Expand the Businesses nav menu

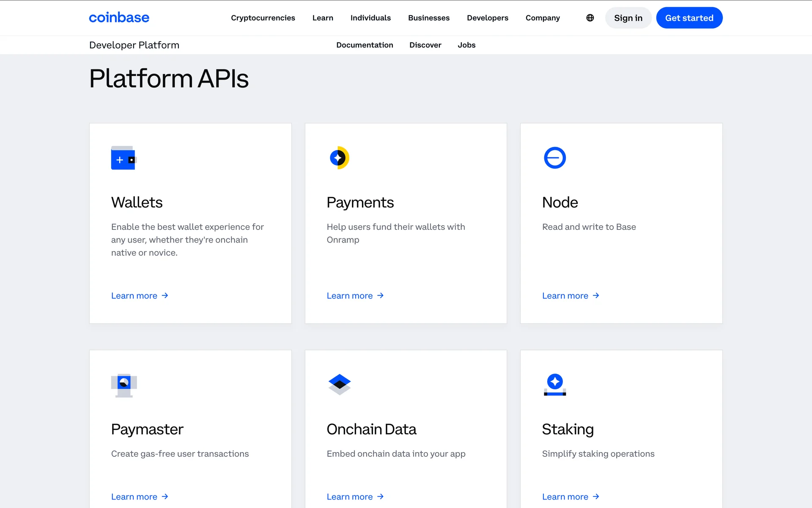(x=428, y=18)
